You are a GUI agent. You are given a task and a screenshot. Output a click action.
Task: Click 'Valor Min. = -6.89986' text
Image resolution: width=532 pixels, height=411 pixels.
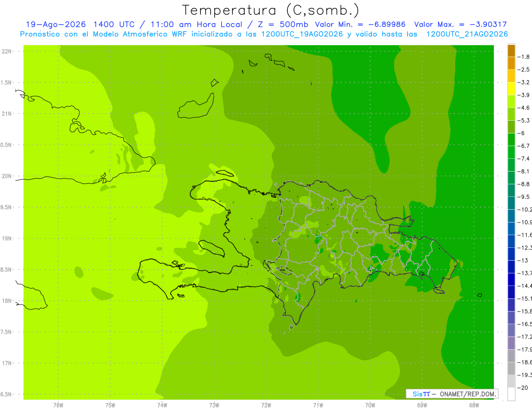[360, 24]
